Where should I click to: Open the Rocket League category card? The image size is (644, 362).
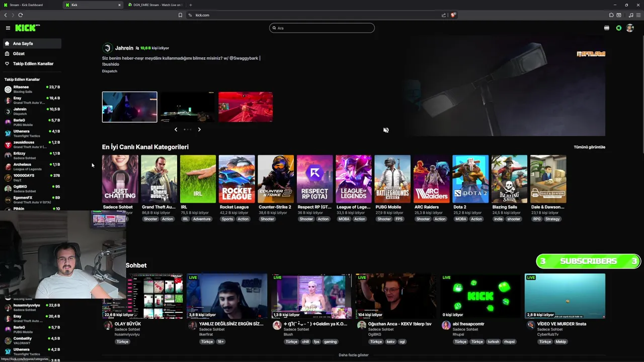coord(236,179)
